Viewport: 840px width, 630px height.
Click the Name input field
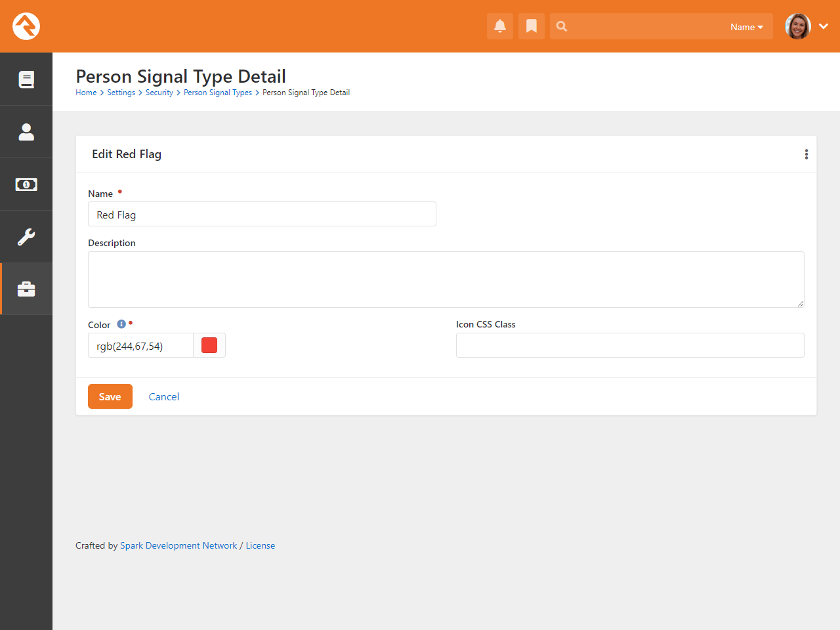pos(262,214)
